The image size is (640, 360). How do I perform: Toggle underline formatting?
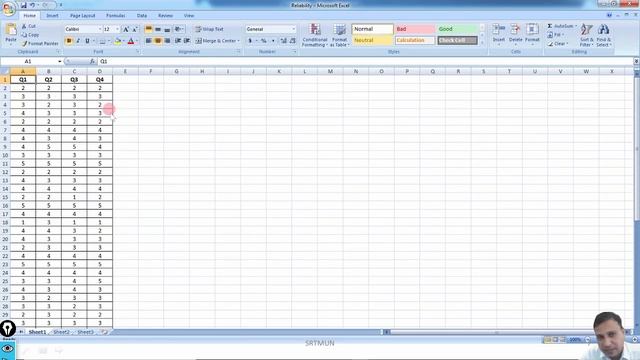click(87, 41)
